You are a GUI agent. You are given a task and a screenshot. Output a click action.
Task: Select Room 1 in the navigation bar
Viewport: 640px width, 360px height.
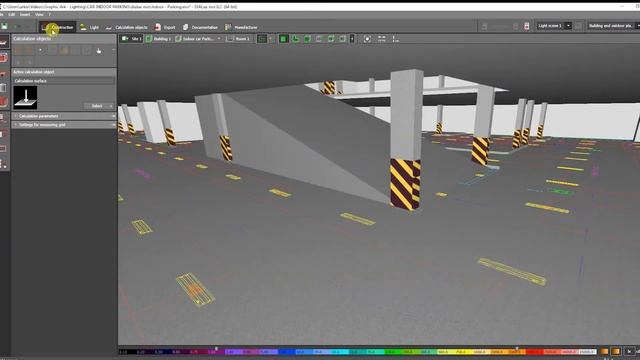point(238,39)
